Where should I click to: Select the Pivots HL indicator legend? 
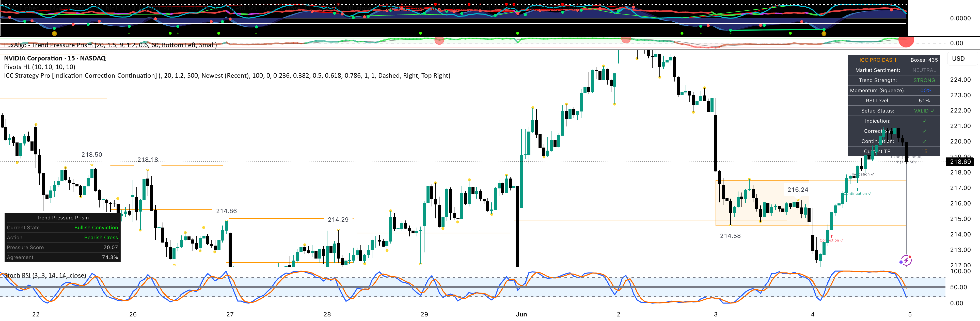(x=40, y=67)
